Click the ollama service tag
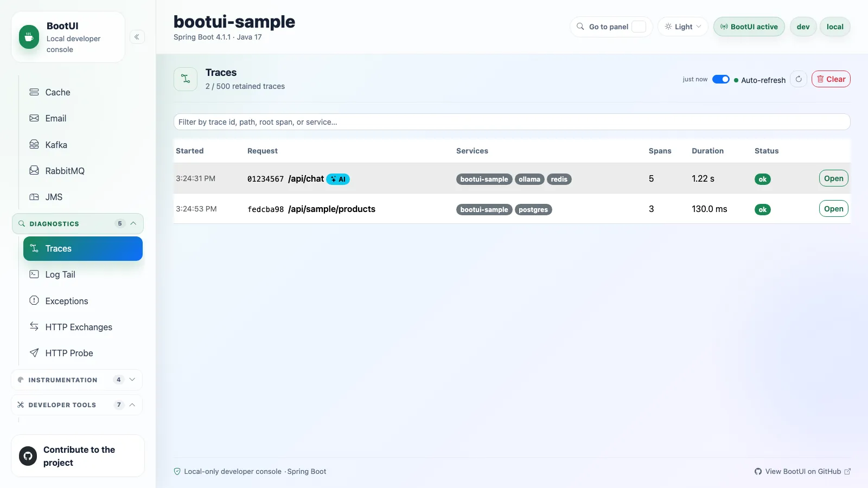 pos(529,179)
